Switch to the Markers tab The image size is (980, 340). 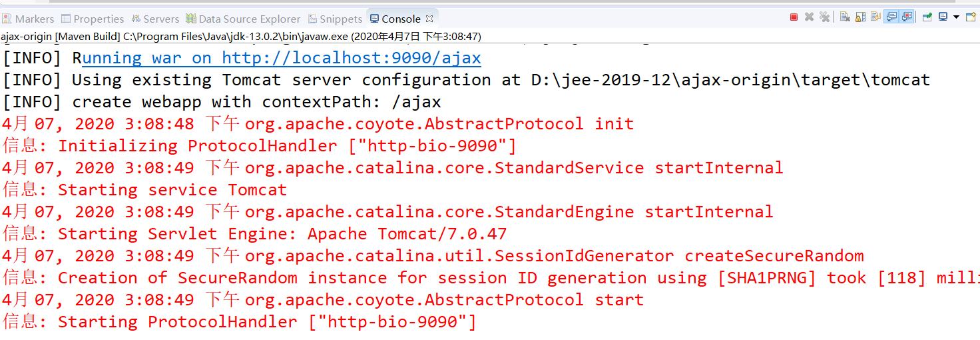(x=29, y=19)
